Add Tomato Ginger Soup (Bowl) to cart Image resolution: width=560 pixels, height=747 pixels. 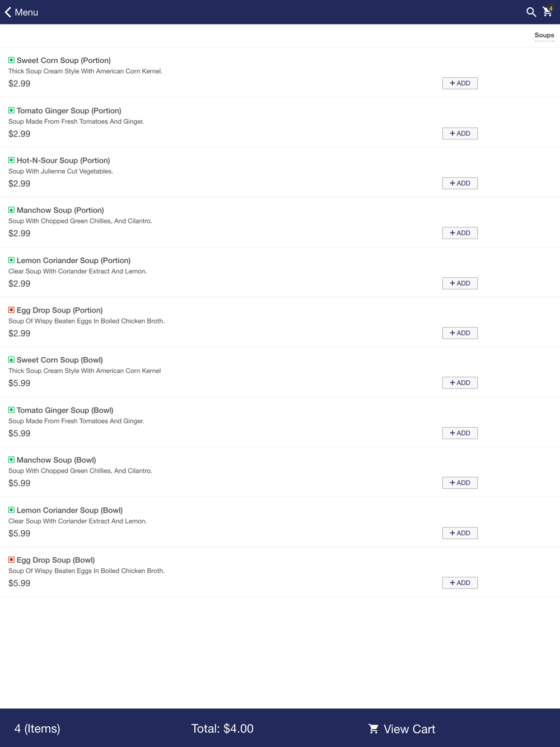[460, 433]
